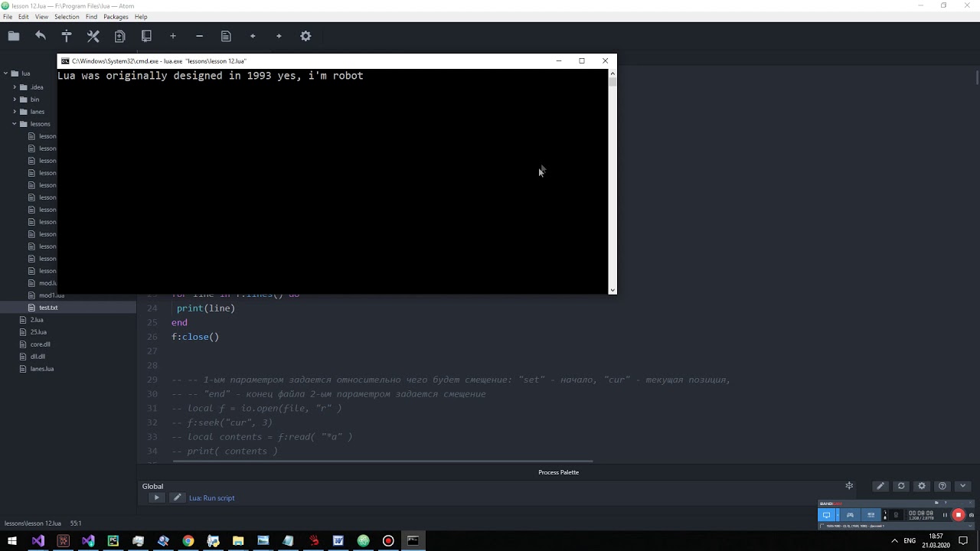Image resolution: width=980 pixels, height=551 pixels.
Task: Click the plus icon in toolbar
Action: [173, 36]
